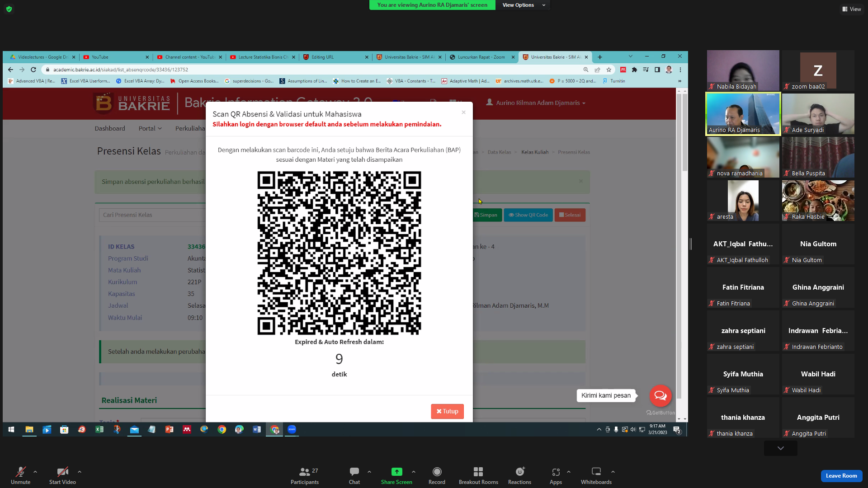868x488 pixels.
Task: Expand Share Screen options arrow
Action: click(x=414, y=472)
